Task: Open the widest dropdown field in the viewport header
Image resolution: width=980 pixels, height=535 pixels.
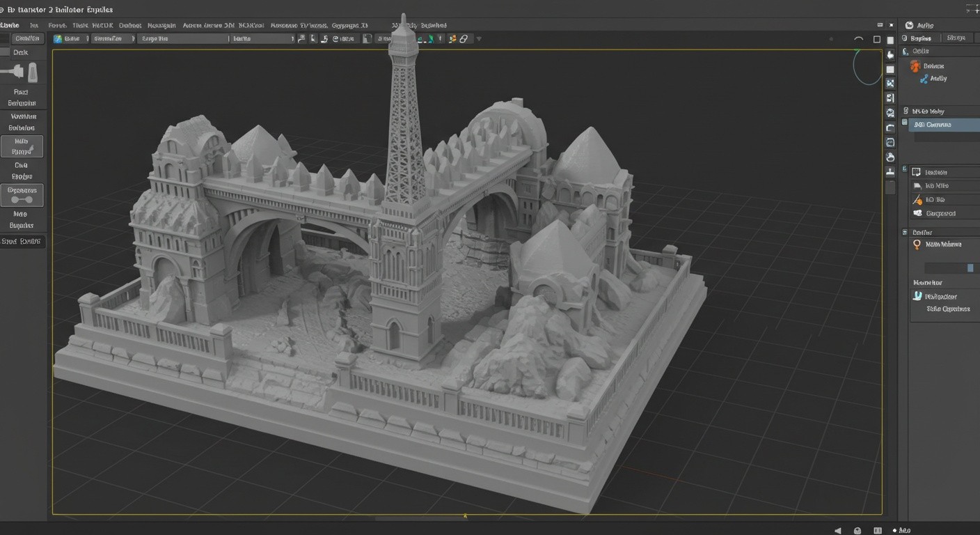Action: point(182,39)
